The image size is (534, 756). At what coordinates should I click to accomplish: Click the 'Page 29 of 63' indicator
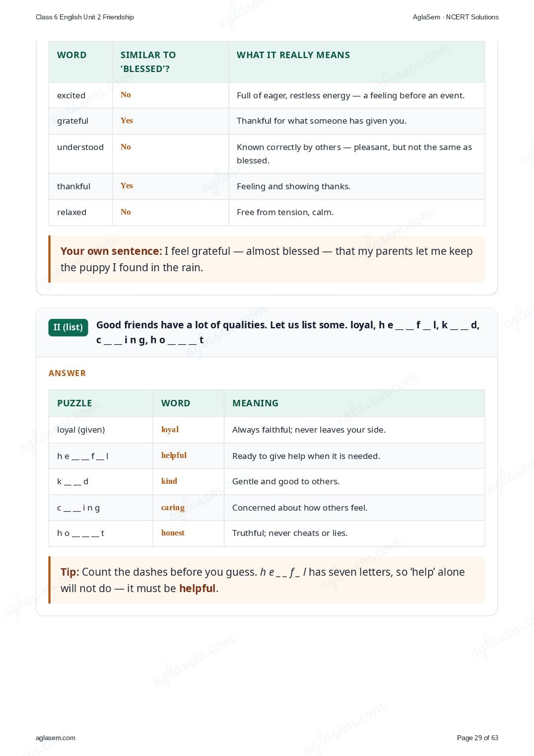pyautogui.click(x=477, y=738)
